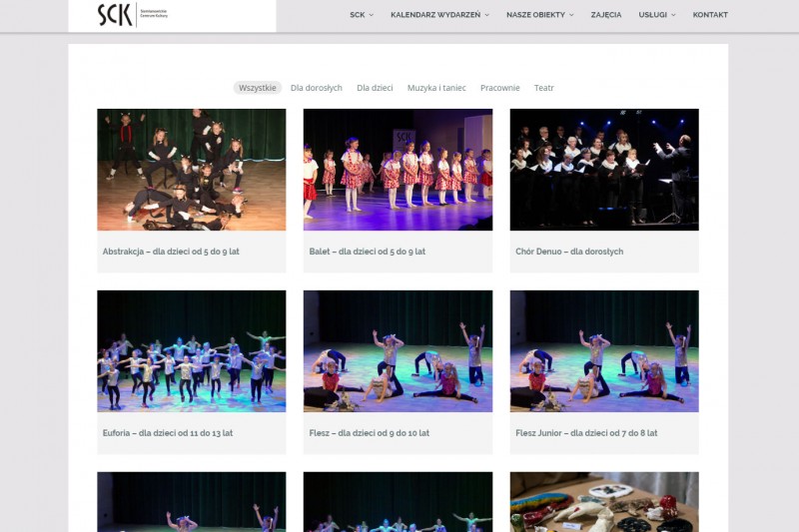Click the SCK logo in the header
Screen dimensions: 799x532
(x=133, y=14)
